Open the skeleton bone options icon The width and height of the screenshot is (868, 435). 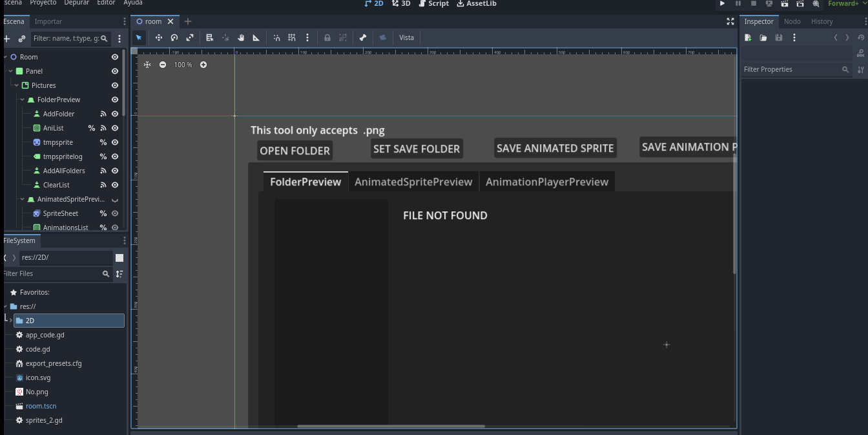pyautogui.click(x=363, y=37)
